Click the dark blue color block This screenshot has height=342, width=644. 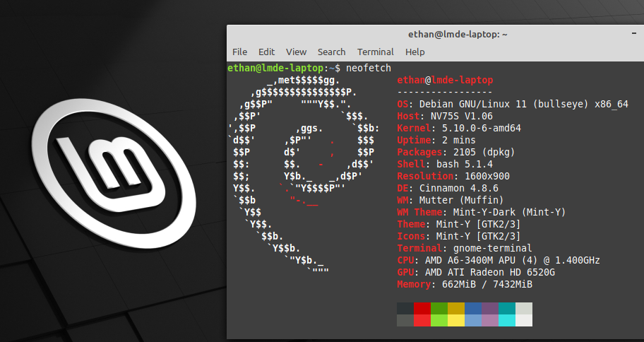[473, 308]
